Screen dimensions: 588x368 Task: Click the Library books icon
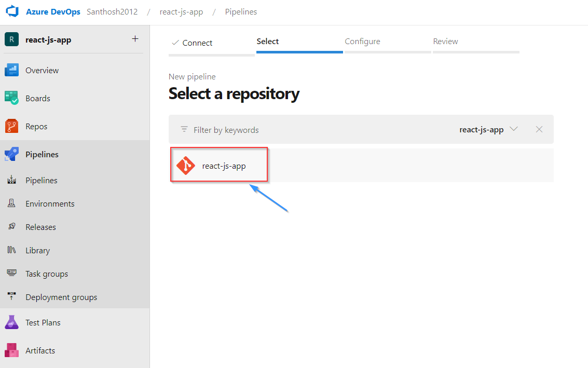[11, 250]
